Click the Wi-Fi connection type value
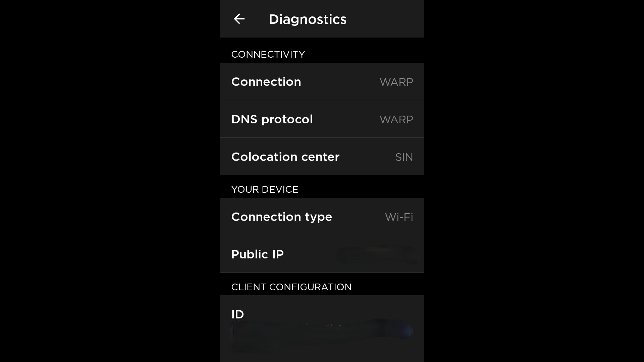The width and height of the screenshot is (644, 362). point(399,217)
